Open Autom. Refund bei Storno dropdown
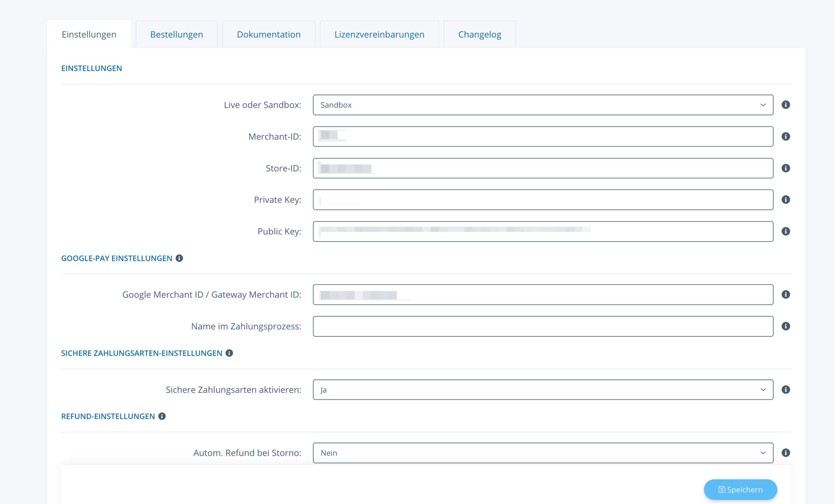 [542, 453]
